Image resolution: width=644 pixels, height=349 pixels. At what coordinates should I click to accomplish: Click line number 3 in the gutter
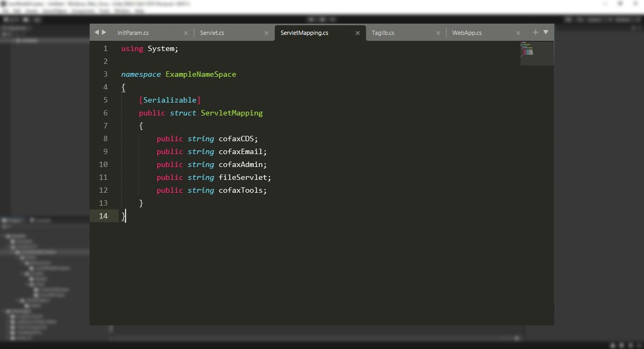click(105, 74)
